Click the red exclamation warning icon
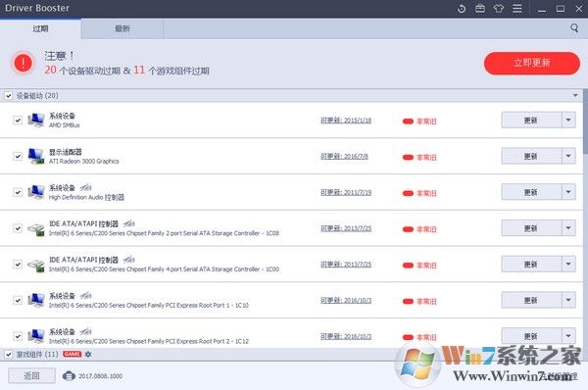Screen dimensions: 588x390 [24, 63]
